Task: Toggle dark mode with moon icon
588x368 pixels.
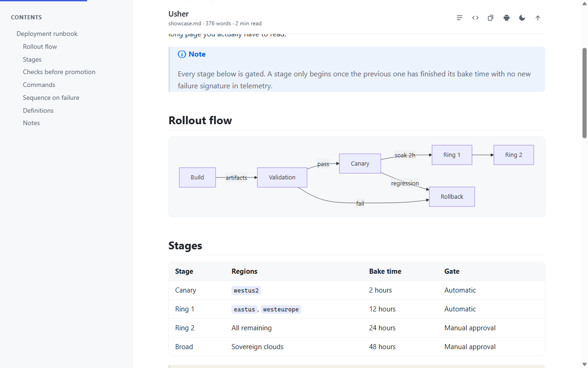Action: click(522, 18)
